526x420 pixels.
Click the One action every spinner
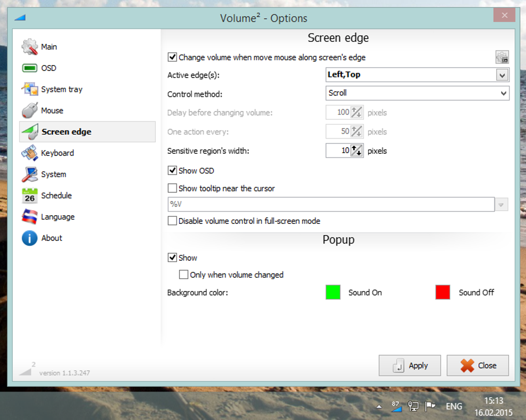357,131
